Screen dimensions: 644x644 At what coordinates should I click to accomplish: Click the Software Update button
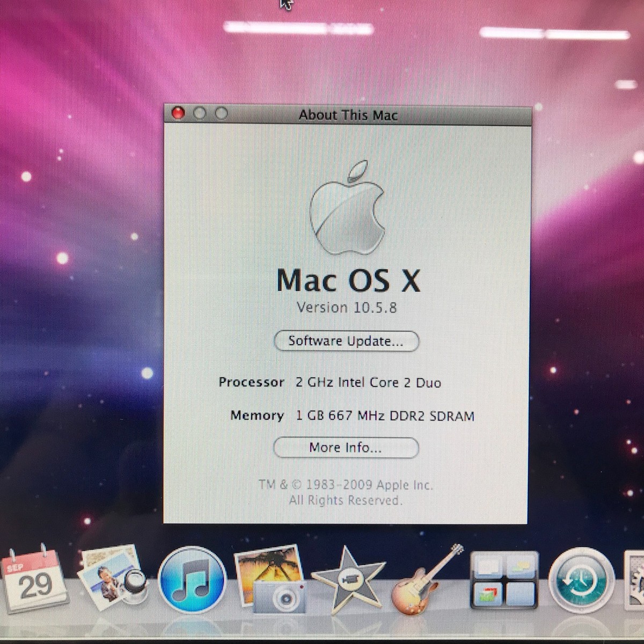tap(346, 341)
